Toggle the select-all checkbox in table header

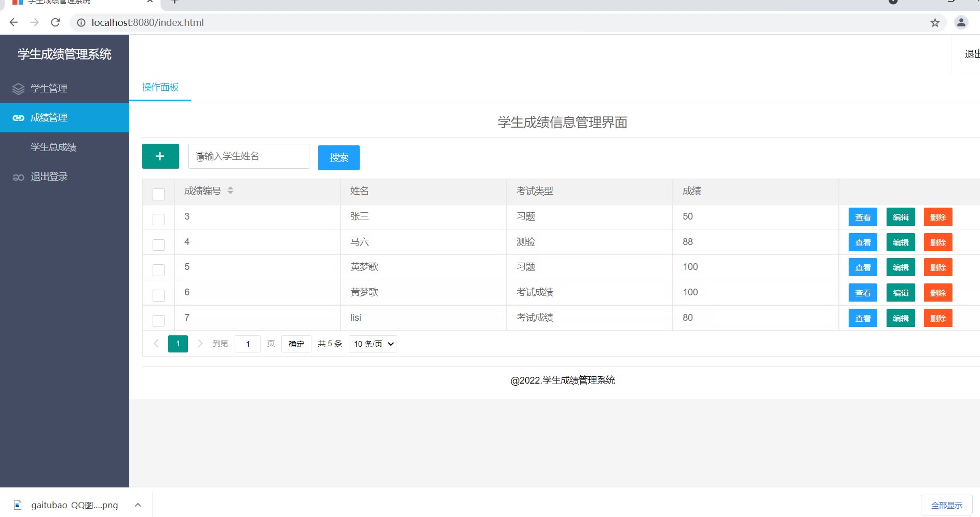point(158,194)
